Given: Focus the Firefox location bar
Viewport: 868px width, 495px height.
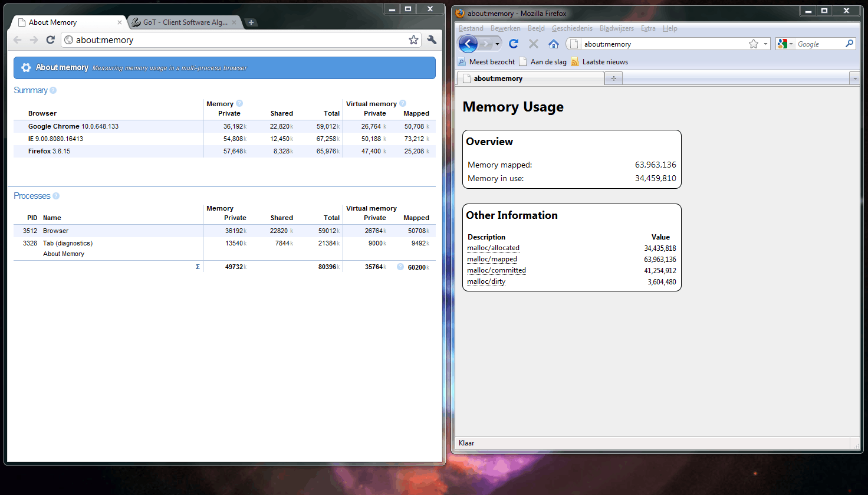Looking at the screenshot, I should click(x=668, y=44).
